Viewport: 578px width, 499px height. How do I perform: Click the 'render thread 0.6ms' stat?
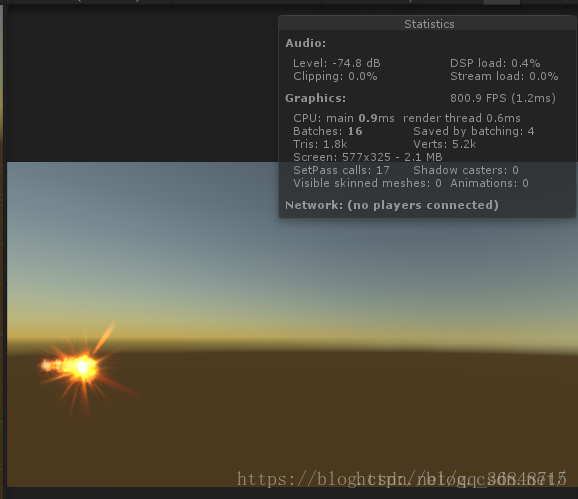[462, 118]
